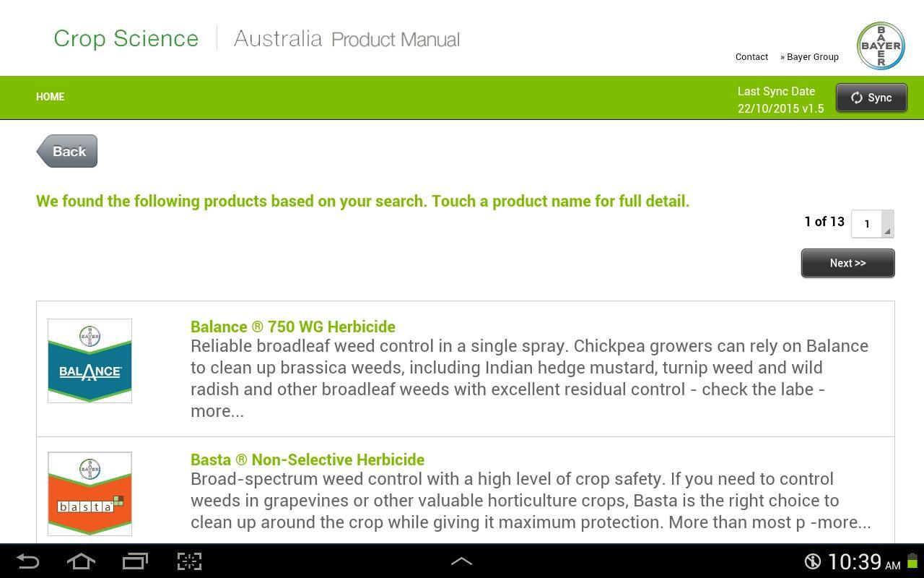This screenshot has width=924, height=578.
Task: Click the Bayer cross logo
Action: pyautogui.click(x=880, y=45)
